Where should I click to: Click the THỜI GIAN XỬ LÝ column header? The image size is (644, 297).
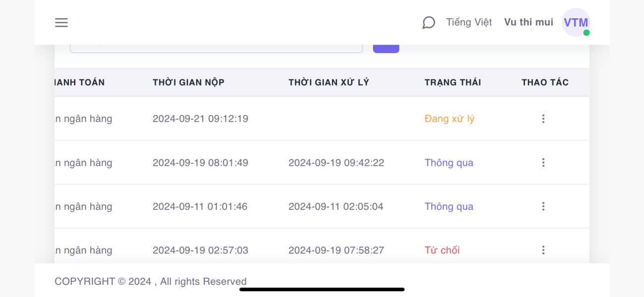(329, 82)
